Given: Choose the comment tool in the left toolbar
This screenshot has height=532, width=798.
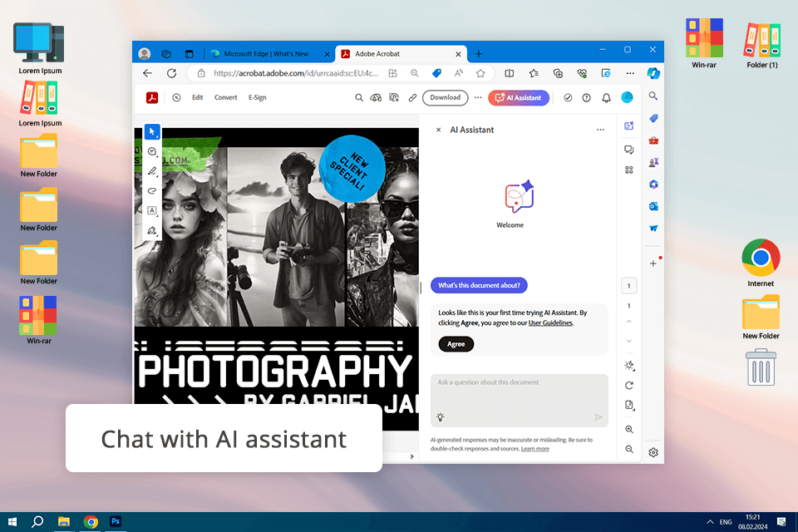Looking at the screenshot, I should 152,151.
